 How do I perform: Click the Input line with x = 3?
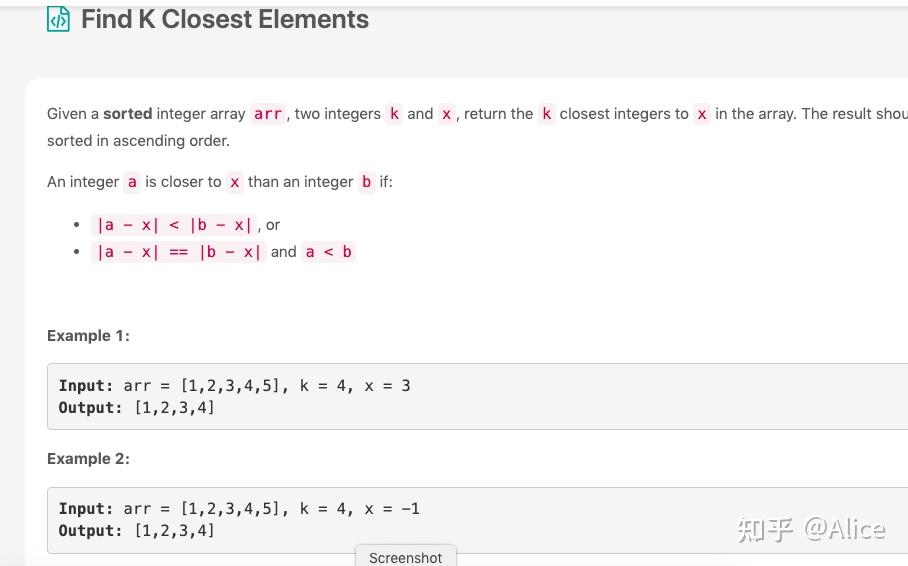coord(235,386)
